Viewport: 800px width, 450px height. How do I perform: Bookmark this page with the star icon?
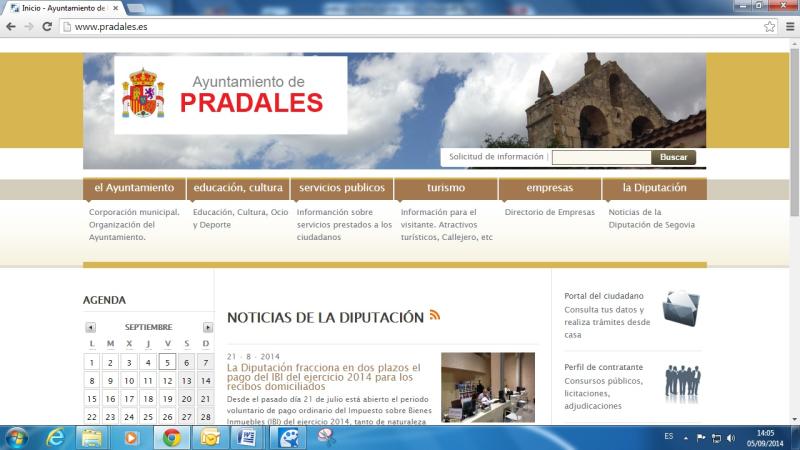(769, 26)
